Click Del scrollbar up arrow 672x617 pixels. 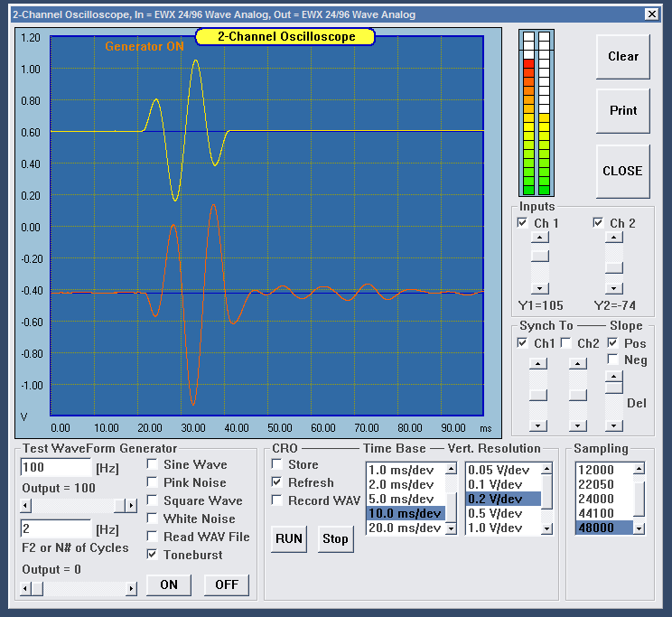click(614, 376)
